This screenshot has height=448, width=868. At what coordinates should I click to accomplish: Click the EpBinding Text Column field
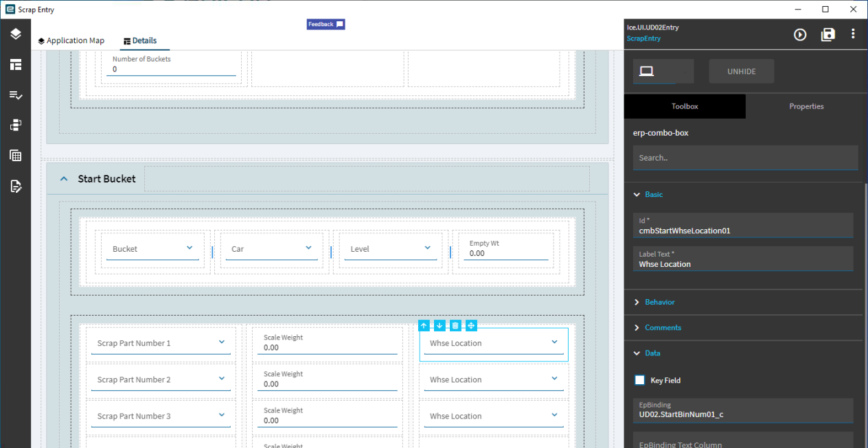click(743, 440)
